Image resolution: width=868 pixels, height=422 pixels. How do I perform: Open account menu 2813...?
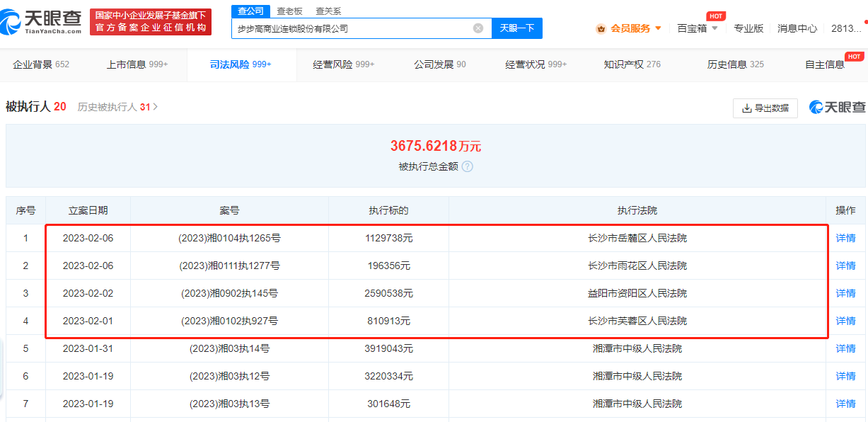click(x=846, y=28)
